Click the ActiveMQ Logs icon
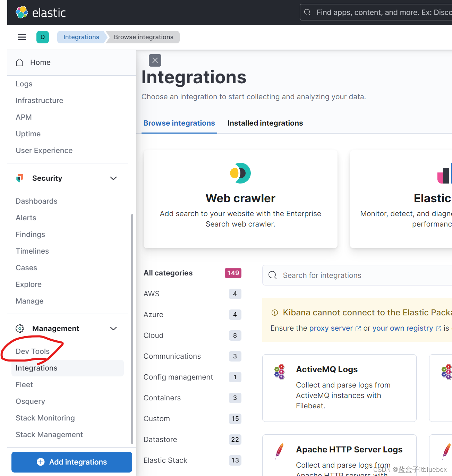 coord(280,372)
